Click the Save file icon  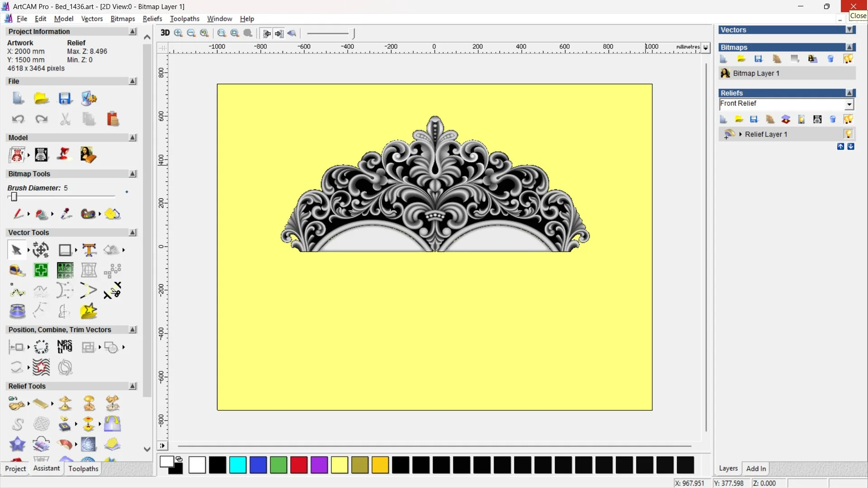65,99
